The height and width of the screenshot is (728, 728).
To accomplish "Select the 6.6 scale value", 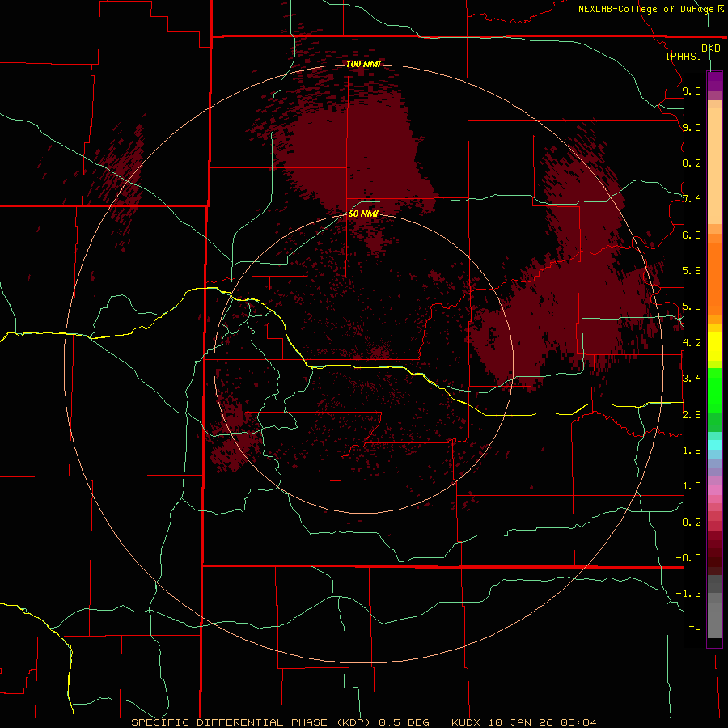I will (692, 235).
